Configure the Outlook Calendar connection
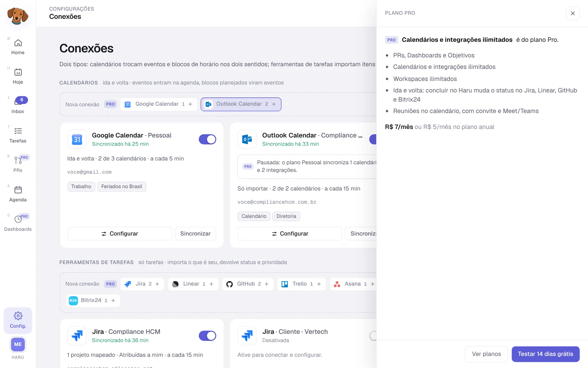 click(290, 233)
